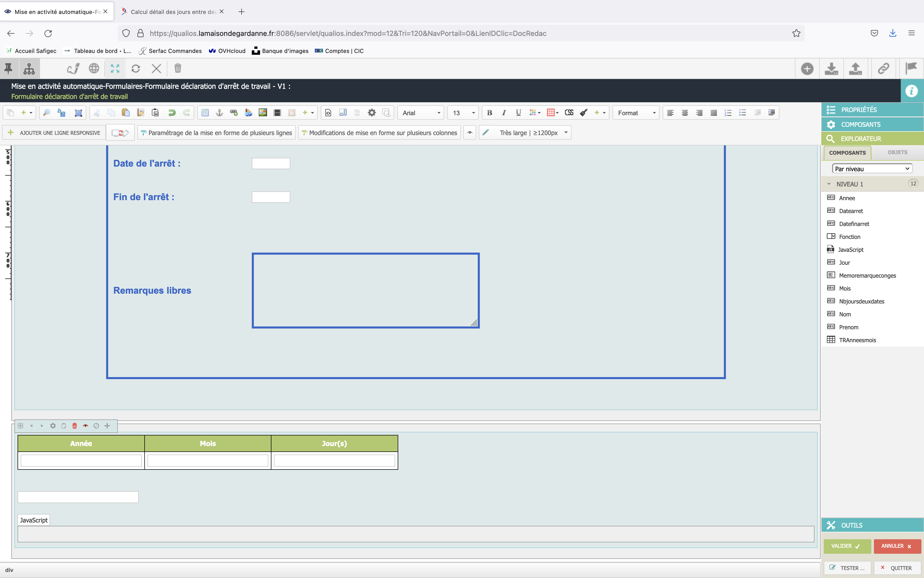Toggle the fullscreen expand arrows icon
Viewport: 924px width, 578px height.
(115, 69)
